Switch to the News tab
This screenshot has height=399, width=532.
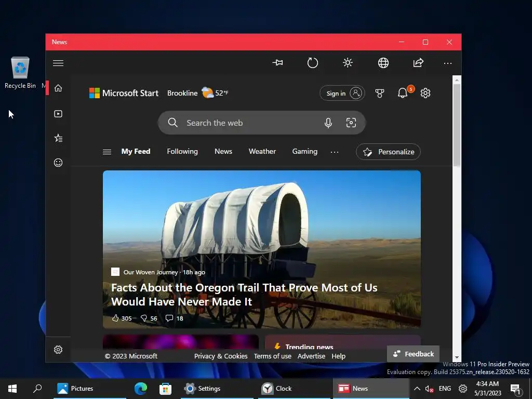tap(223, 151)
